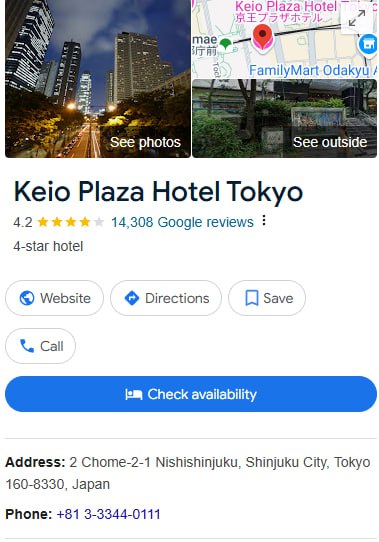Open the See outside street view thumbnail
Viewport: 379px width, 542px height.
pos(284,119)
